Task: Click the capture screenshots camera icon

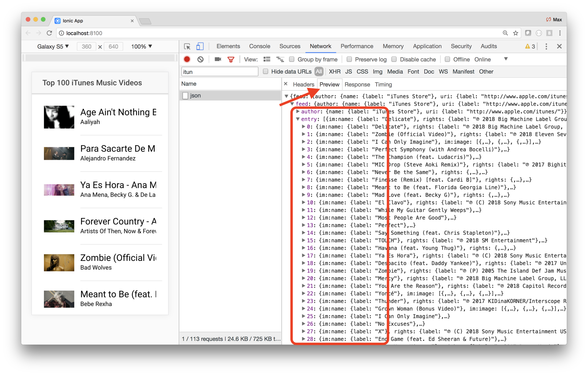Action: 218,59
